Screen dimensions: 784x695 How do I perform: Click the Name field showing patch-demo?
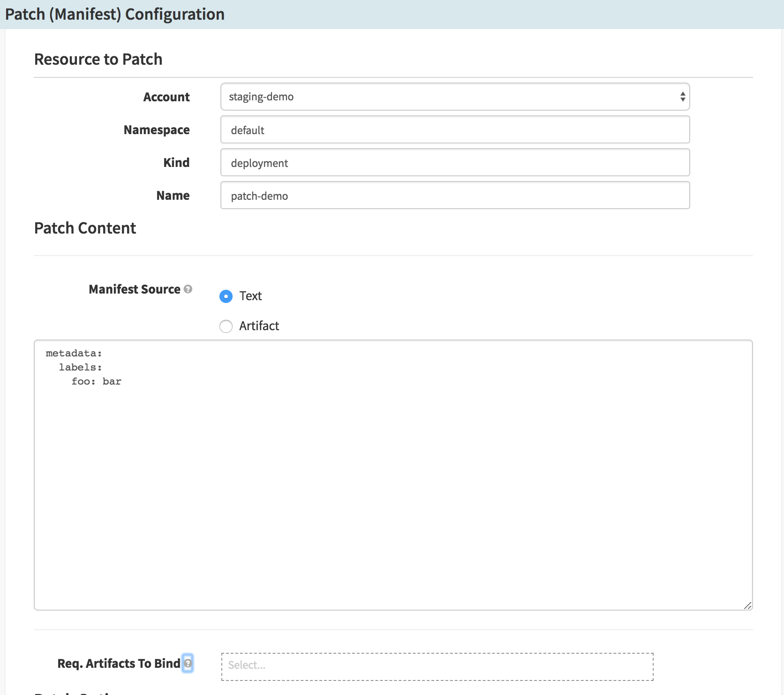(x=455, y=196)
